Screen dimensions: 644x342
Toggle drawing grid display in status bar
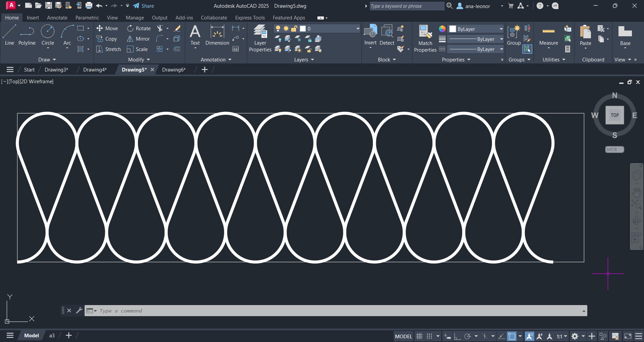coord(419,336)
